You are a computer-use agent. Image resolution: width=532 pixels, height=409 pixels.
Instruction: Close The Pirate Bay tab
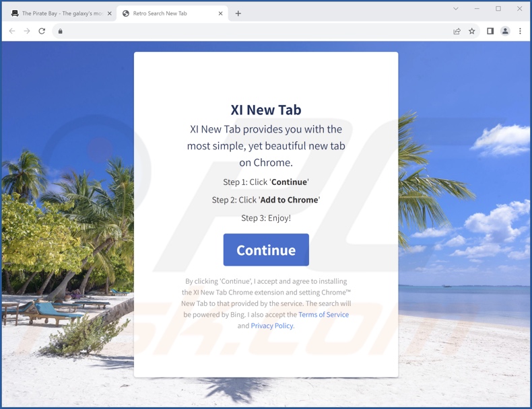click(x=109, y=13)
